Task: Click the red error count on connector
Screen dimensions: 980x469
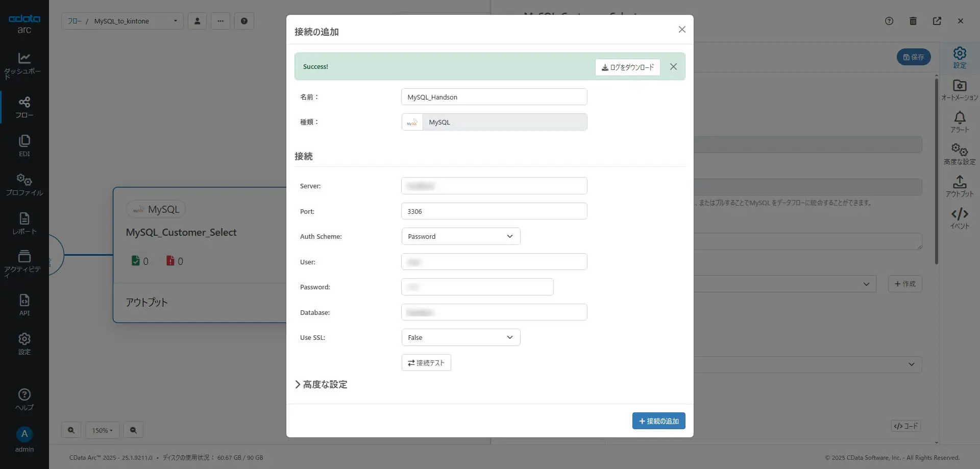Action: tap(175, 261)
